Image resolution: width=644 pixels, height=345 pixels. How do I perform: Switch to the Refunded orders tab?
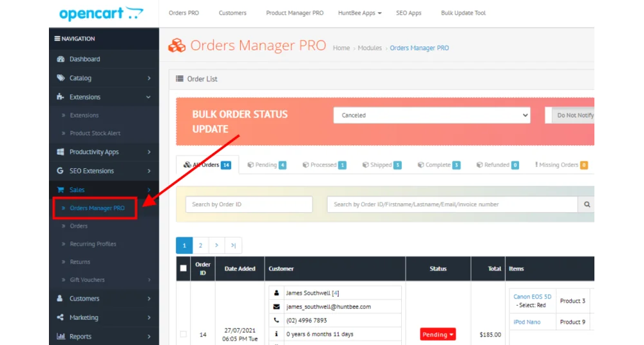(x=497, y=165)
